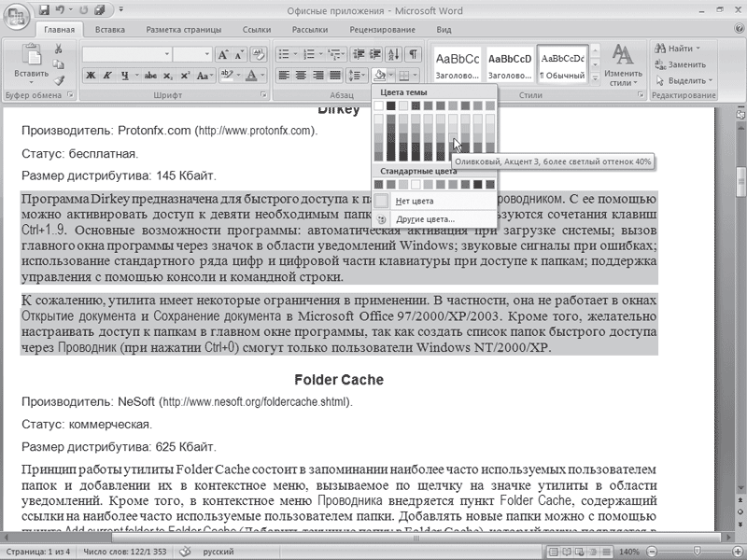Go to the Ссылки tab
This screenshot has height=560, width=747.
256,30
